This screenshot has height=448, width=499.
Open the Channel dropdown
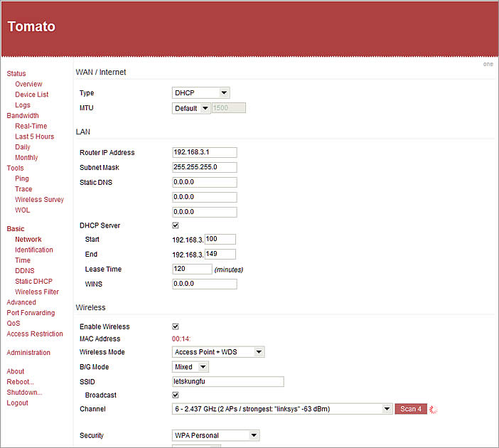pos(282,409)
